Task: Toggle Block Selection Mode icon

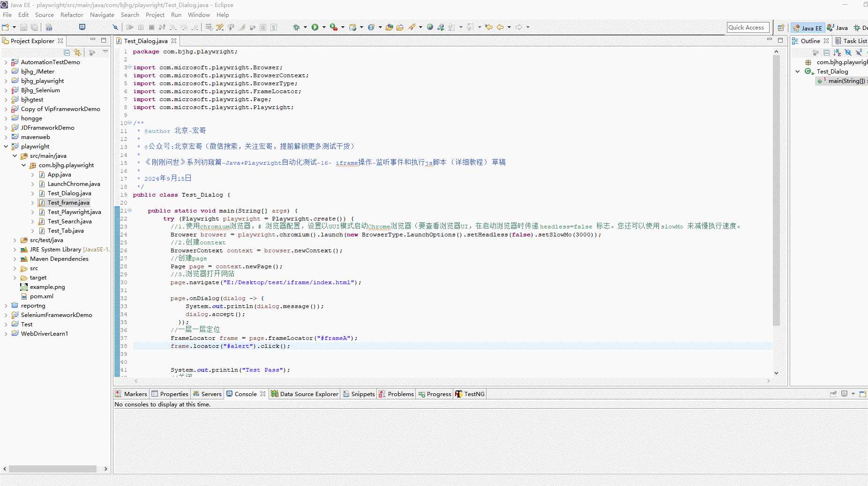Action: pyautogui.click(x=263, y=27)
